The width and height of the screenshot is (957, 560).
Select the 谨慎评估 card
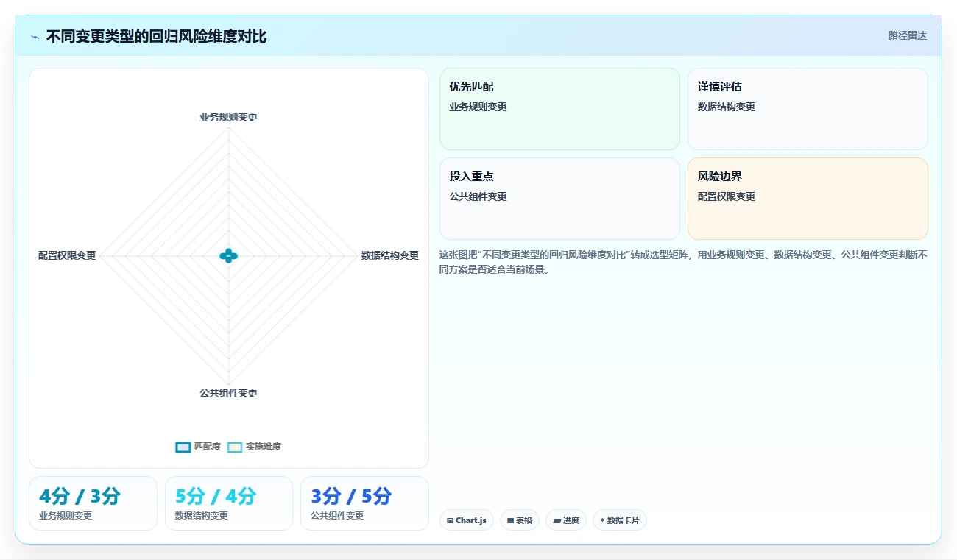[x=808, y=109]
